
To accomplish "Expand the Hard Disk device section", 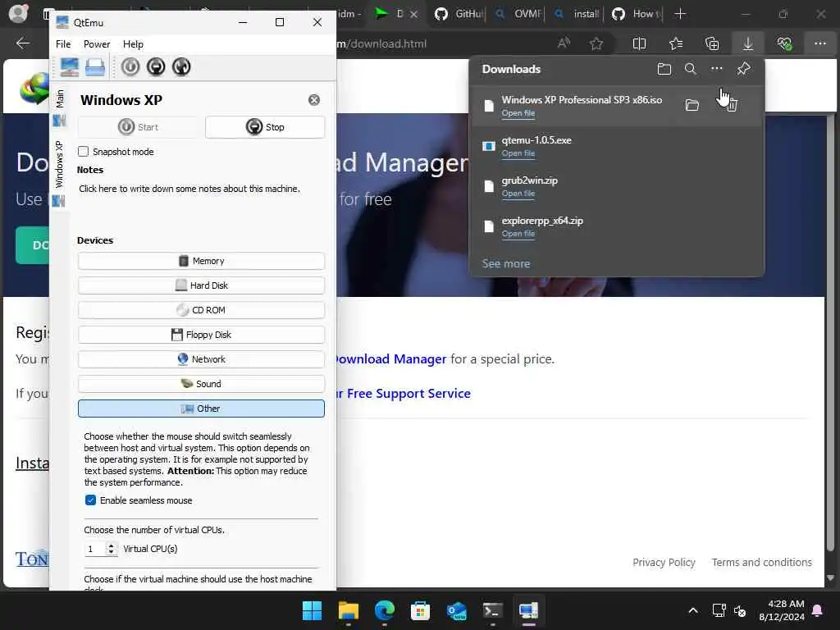I will (201, 285).
